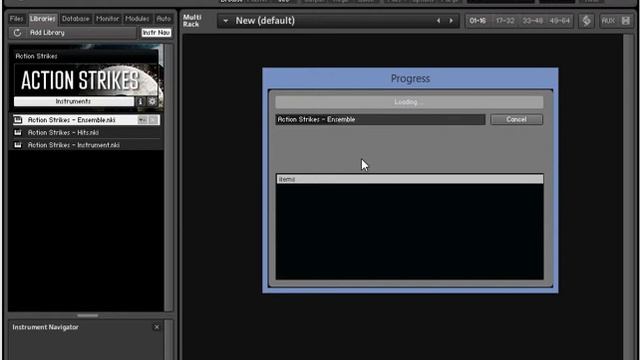Screen dimensions: 640x360
Task: Click the Instrument.nki instrument file icon
Action: (x=18, y=145)
